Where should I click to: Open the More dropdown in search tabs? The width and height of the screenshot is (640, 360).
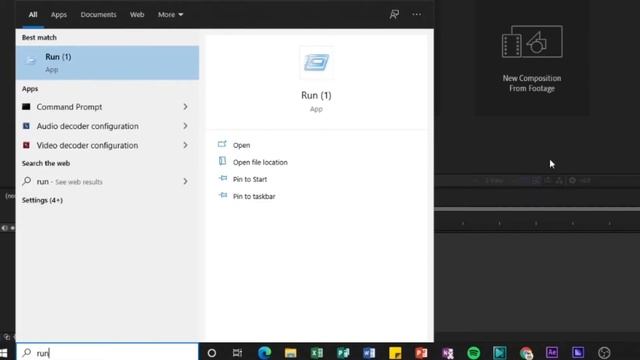click(171, 15)
